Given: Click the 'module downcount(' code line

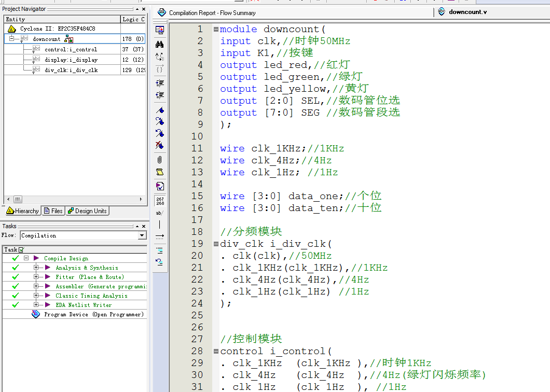Looking at the screenshot, I should click(273, 29).
